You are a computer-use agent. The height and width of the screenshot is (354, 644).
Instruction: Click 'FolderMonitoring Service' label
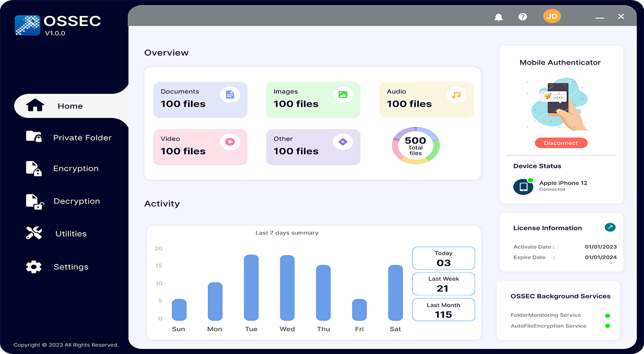click(x=545, y=315)
